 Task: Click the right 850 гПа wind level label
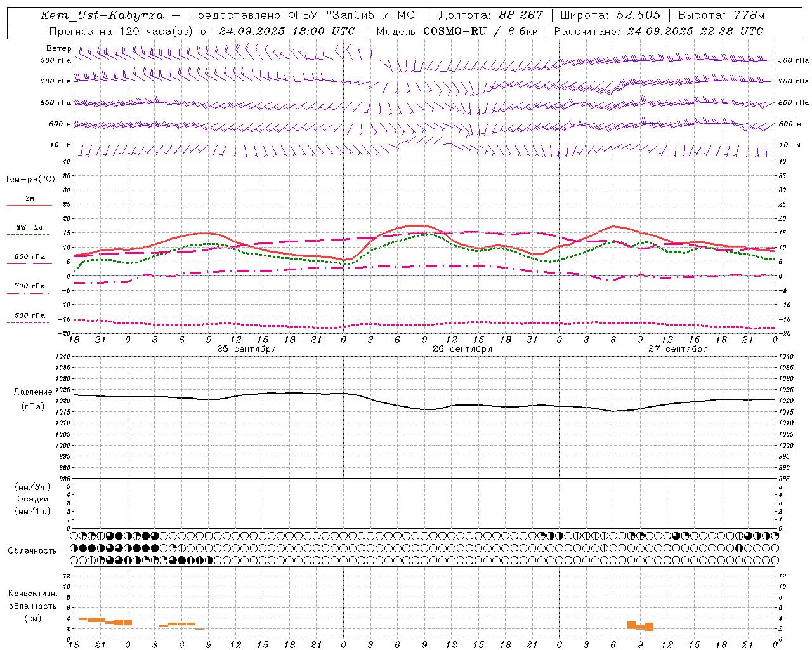pos(794,102)
